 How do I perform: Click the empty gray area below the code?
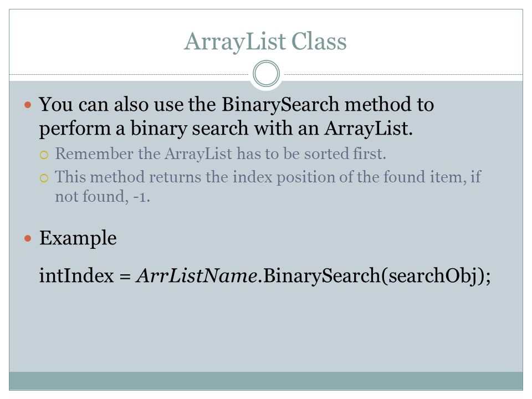coord(266,329)
